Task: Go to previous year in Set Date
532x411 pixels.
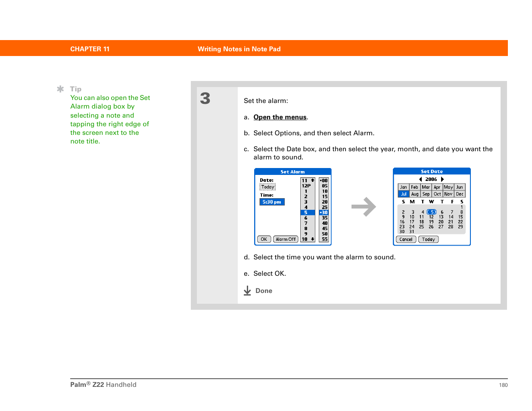Action: pyautogui.click(x=420, y=179)
